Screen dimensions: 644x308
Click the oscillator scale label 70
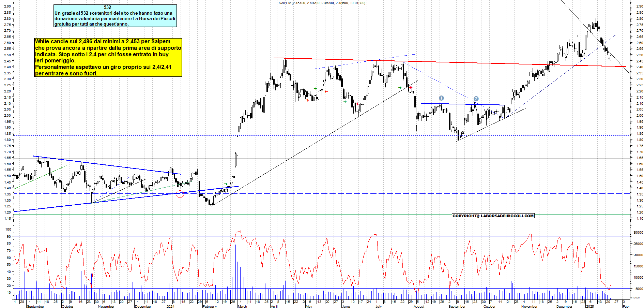(9, 250)
